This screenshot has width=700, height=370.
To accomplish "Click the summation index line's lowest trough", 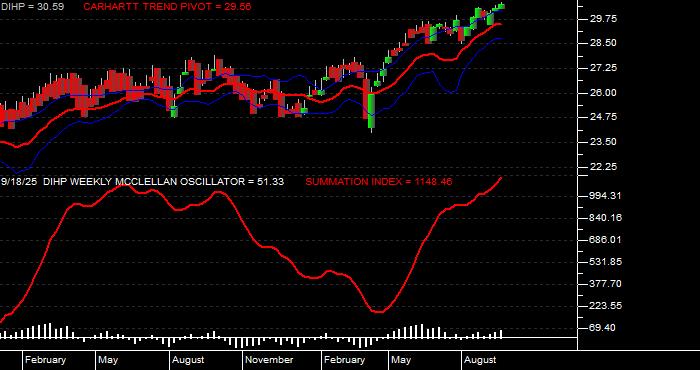I will 378,312.
